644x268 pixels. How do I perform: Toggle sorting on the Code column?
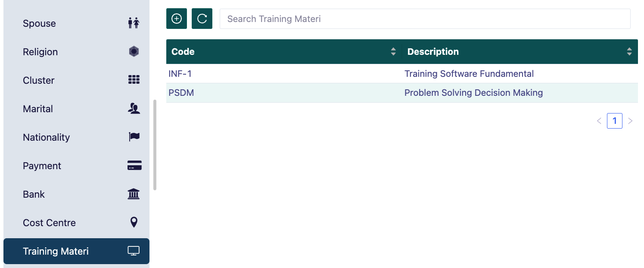click(x=393, y=51)
